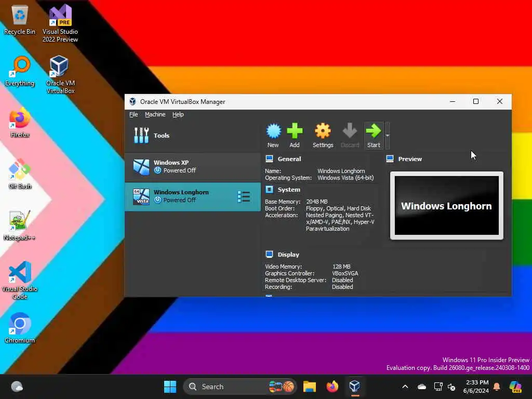Viewport: 532px width, 399px height.
Task: Click the Display section header
Action: point(288,255)
